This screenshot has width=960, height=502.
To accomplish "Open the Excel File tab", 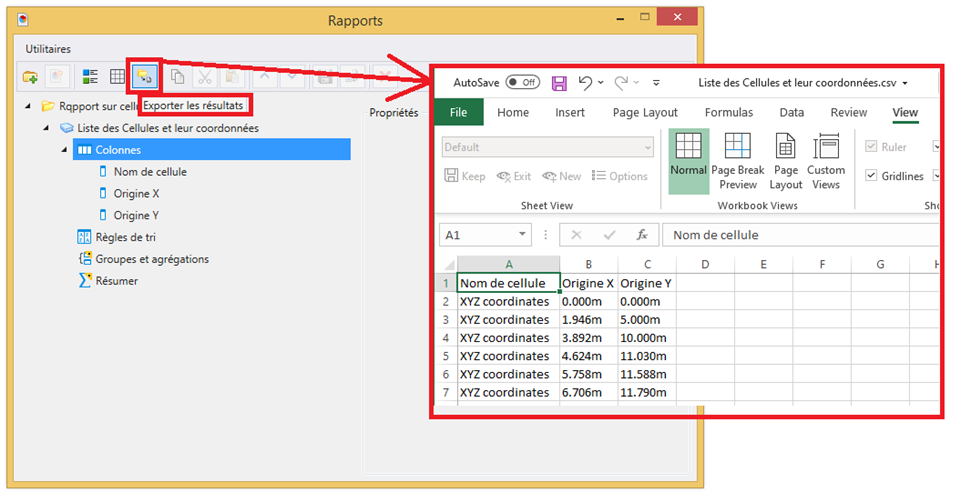I will coord(459,113).
